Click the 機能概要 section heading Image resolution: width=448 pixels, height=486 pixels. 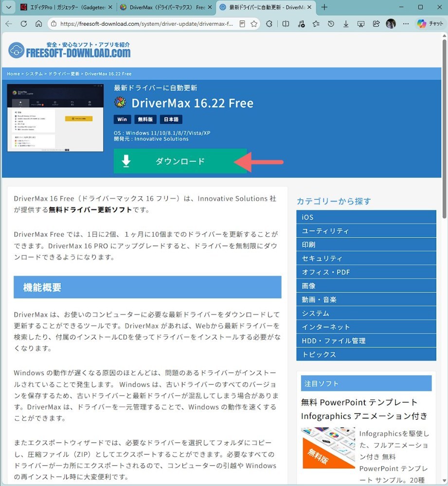pyautogui.click(x=147, y=287)
